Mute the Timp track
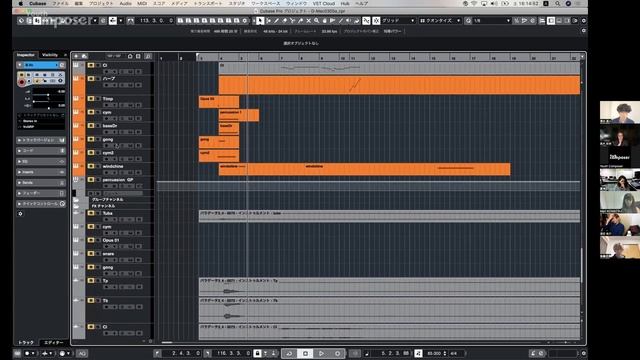 click(x=91, y=98)
